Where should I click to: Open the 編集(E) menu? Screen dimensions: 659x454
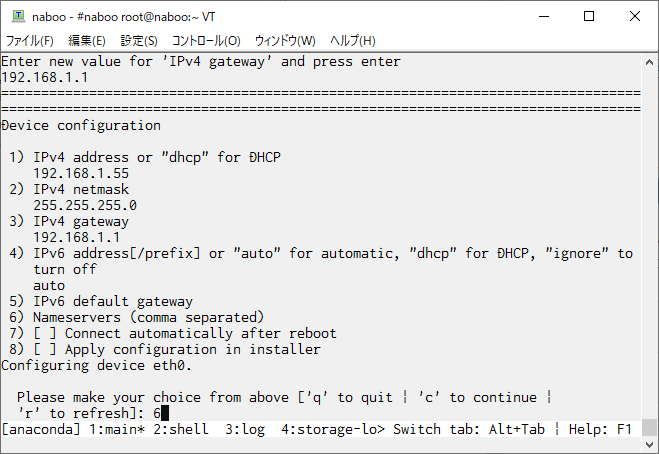(87, 41)
